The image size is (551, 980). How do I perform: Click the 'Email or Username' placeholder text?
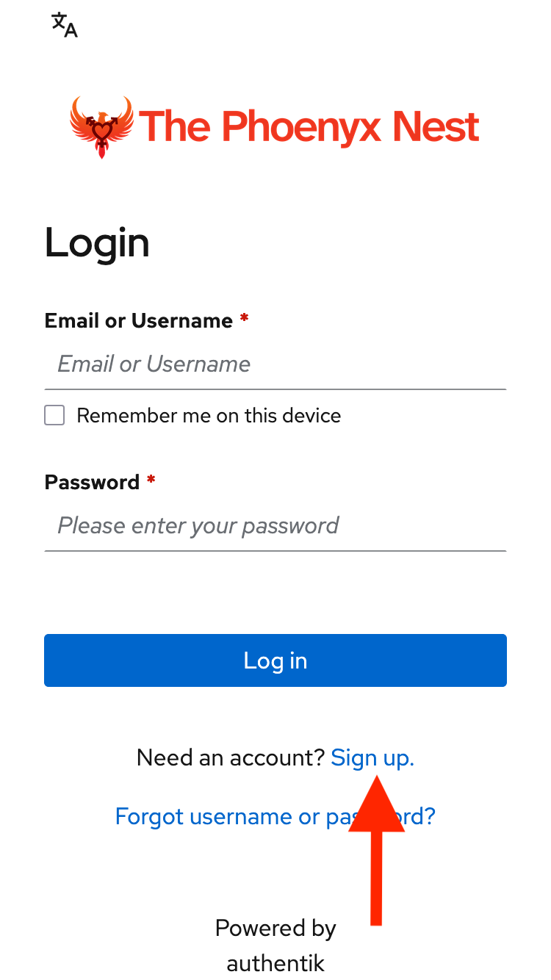[x=154, y=364]
